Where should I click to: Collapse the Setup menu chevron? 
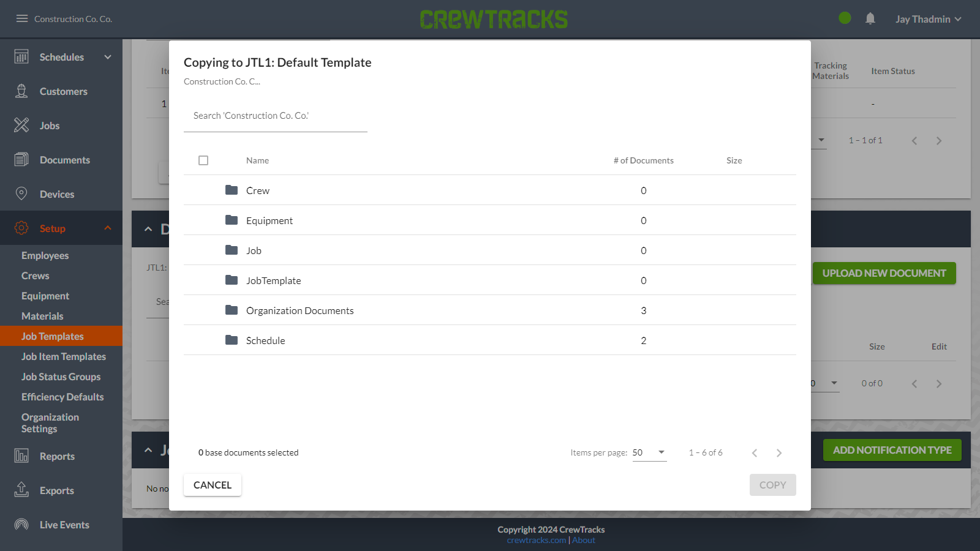pos(108,228)
